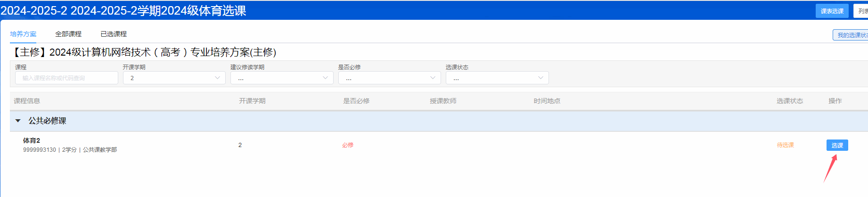Click the 授课教师 column header
Screen dimensions: 868x197
(443, 101)
